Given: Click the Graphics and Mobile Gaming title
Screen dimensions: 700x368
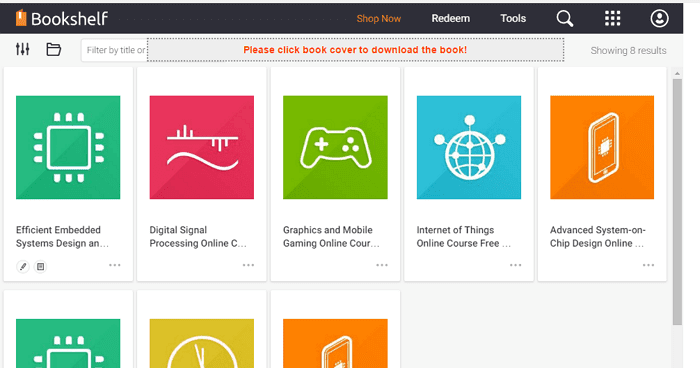Looking at the screenshot, I should click(x=331, y=237).
